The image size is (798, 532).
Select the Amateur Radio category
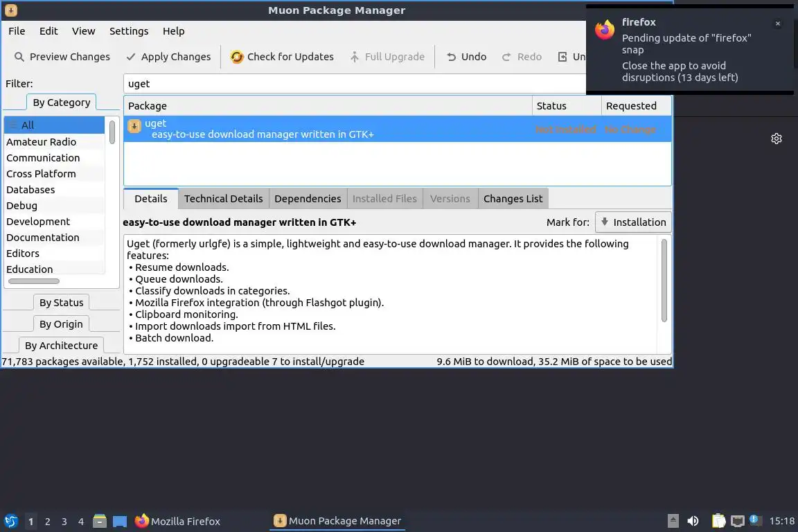(55, 141)
